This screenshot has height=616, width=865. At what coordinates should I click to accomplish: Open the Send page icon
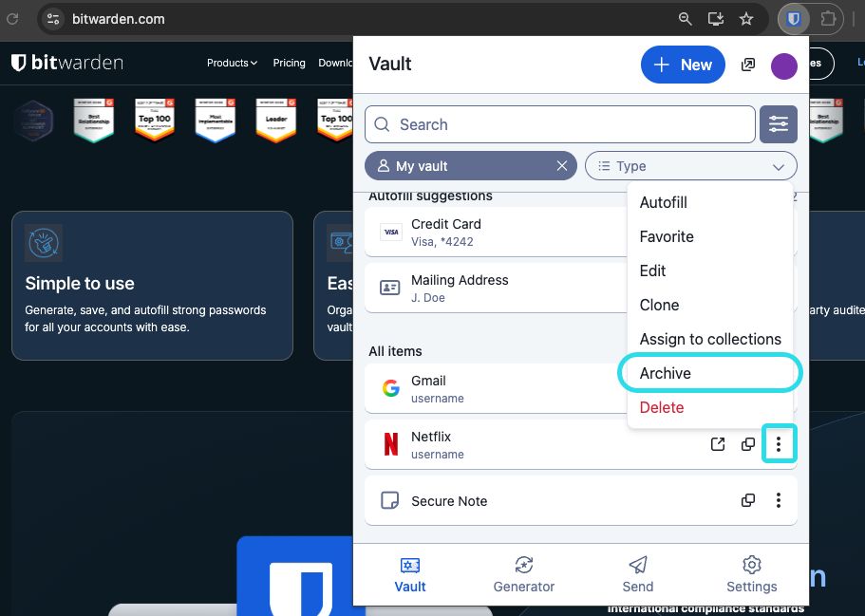pos(637,574)
